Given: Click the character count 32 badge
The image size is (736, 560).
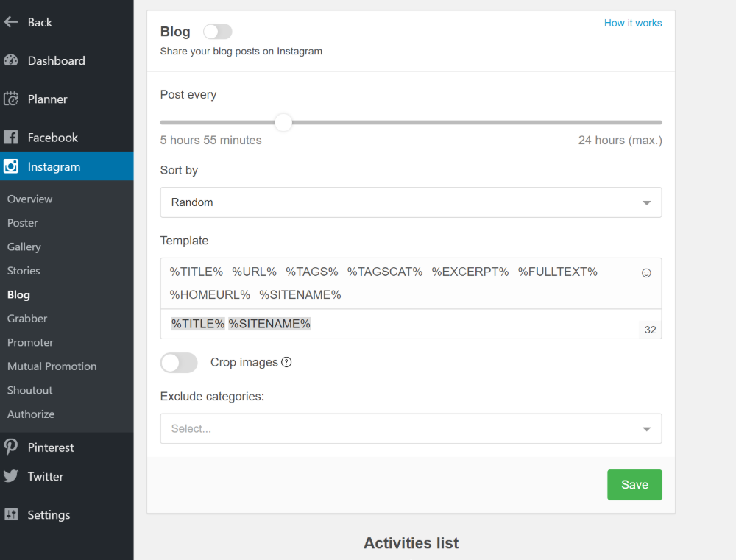Looking at the screenshot, I should pyautogui.click(x=650, y=330).
